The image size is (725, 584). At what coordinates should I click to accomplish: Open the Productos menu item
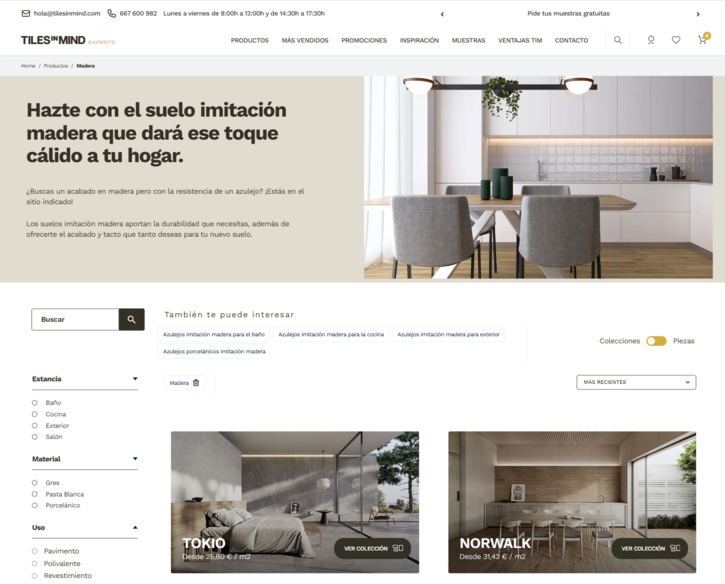coord(249,40)
